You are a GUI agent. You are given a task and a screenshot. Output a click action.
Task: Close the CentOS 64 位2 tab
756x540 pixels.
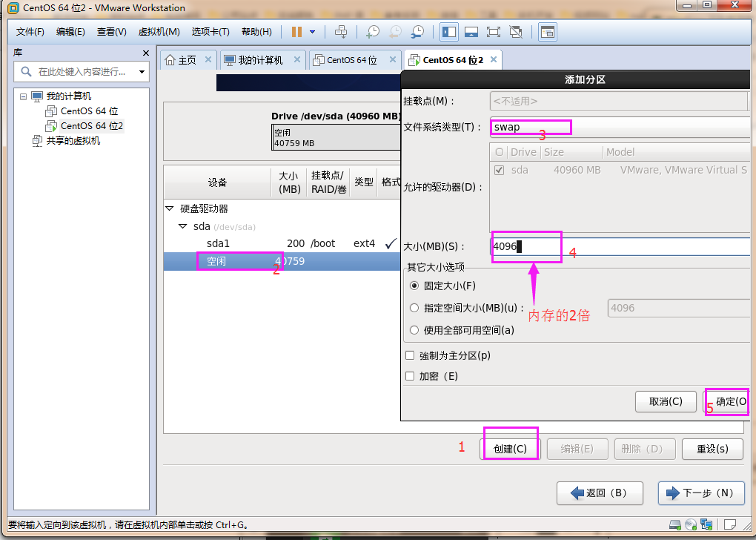[x=493, y=59]
